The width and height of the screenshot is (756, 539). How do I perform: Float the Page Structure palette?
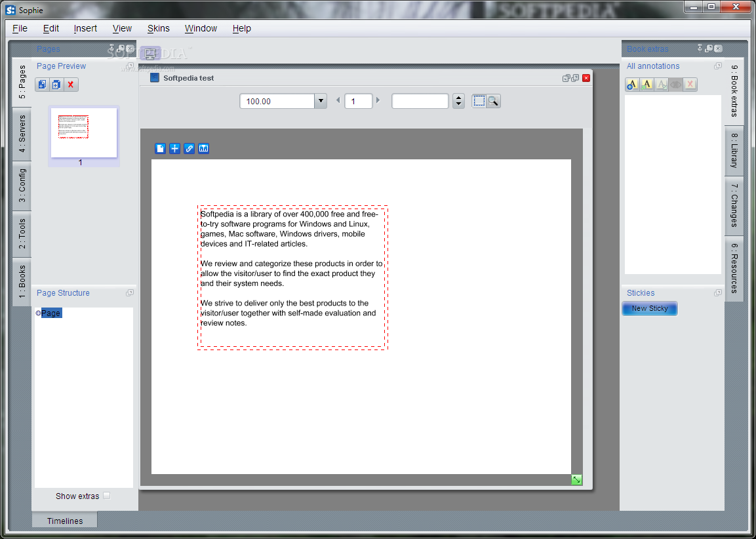tap(130, 292)
